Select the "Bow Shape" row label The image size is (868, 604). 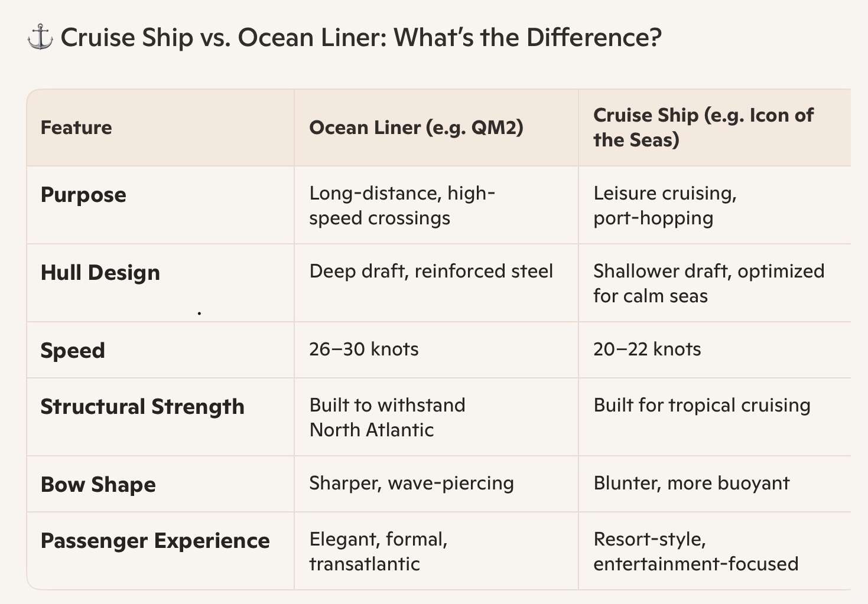click(98, 485)
